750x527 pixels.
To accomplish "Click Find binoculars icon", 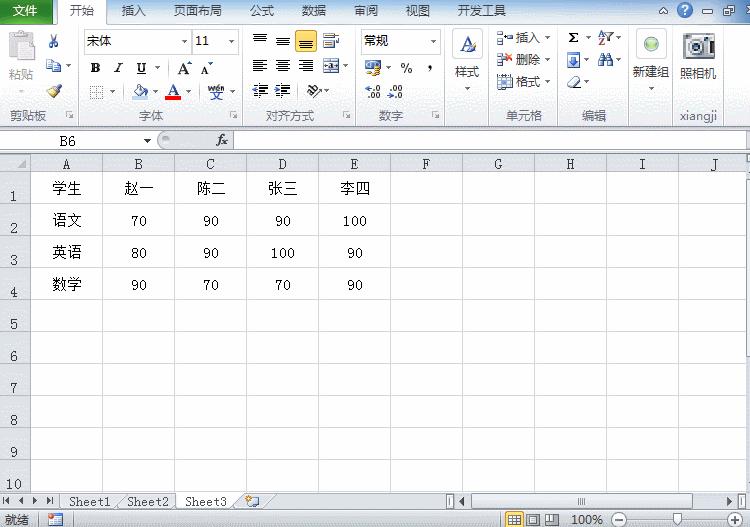I will (606, 60).
